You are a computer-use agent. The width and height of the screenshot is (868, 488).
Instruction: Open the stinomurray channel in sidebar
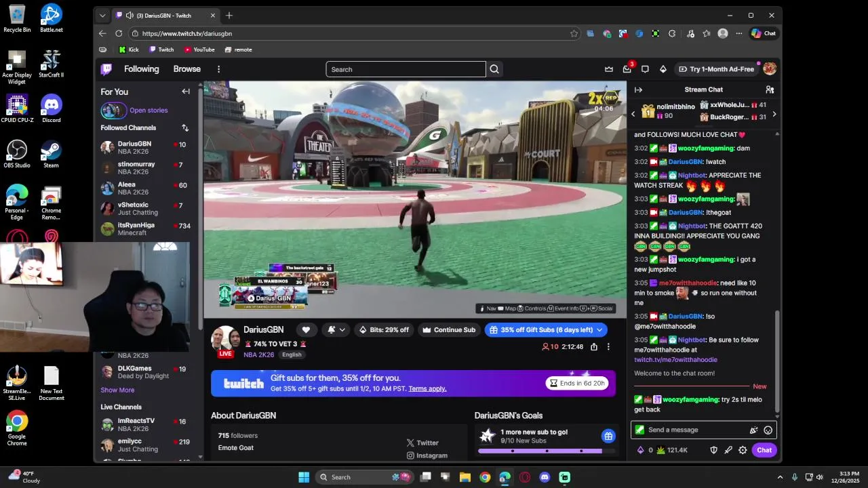(146, 168)
